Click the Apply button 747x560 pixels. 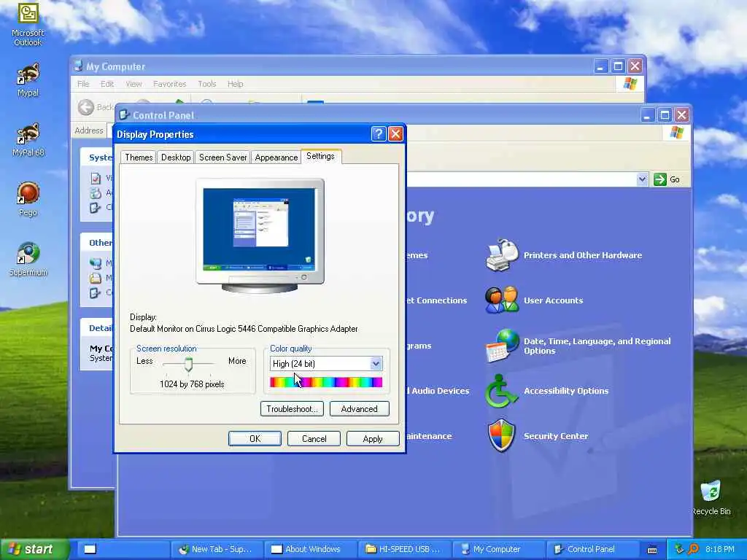click(373, 438)
